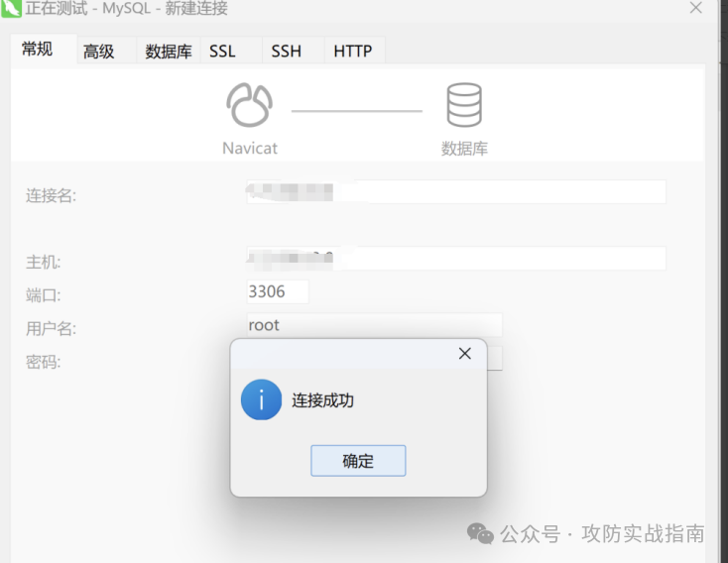The width and height of the screenshot is (728, 563).
Task: Open the 高级 tab
Action: 106,51
